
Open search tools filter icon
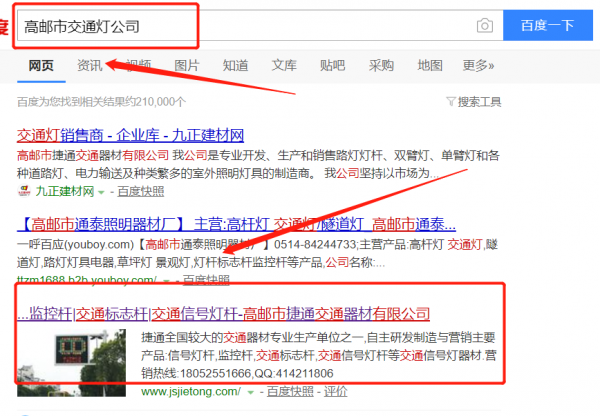pyautogui.click(x=452, y=102)
